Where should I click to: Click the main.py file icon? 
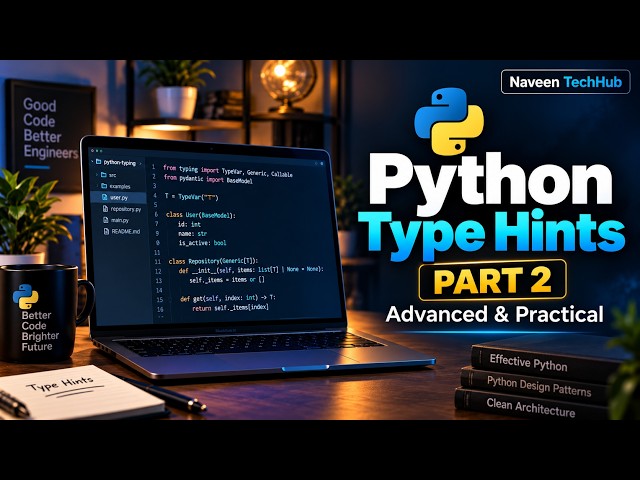(105, 220)
